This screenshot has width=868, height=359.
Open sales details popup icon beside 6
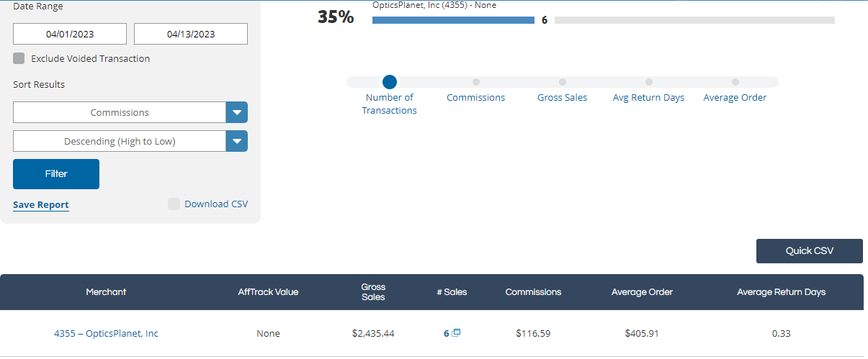click(456, 333)
